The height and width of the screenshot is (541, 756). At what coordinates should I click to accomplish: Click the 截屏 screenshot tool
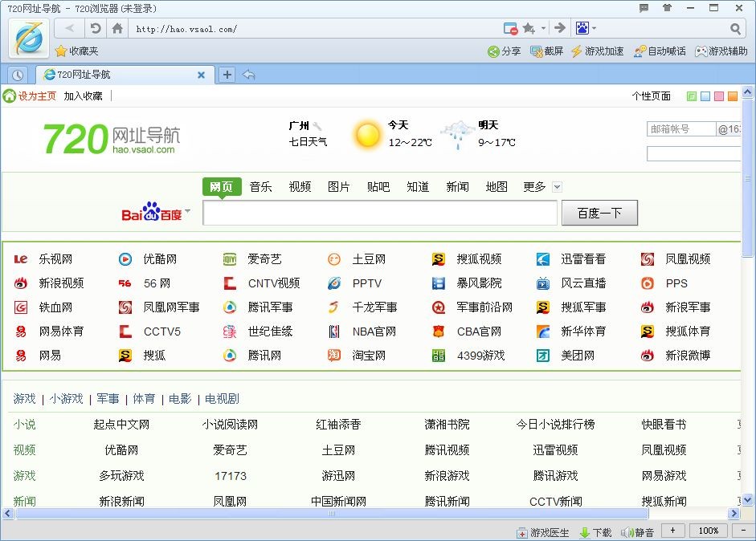point(547,51)
